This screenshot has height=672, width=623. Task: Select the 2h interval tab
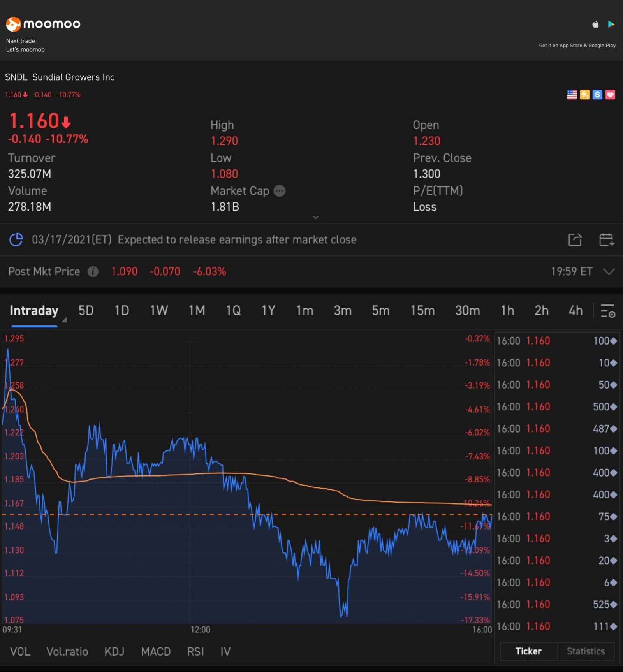coord(541,311)
